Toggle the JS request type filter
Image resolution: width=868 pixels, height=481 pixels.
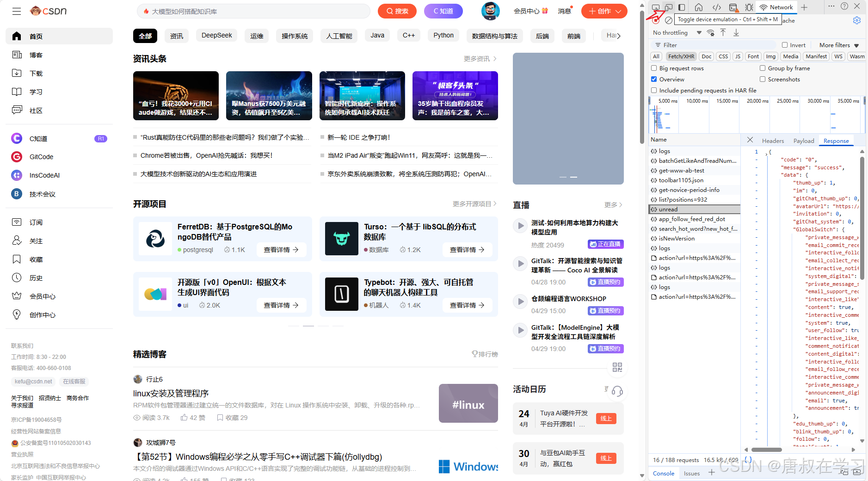click(x=738, y=56)
